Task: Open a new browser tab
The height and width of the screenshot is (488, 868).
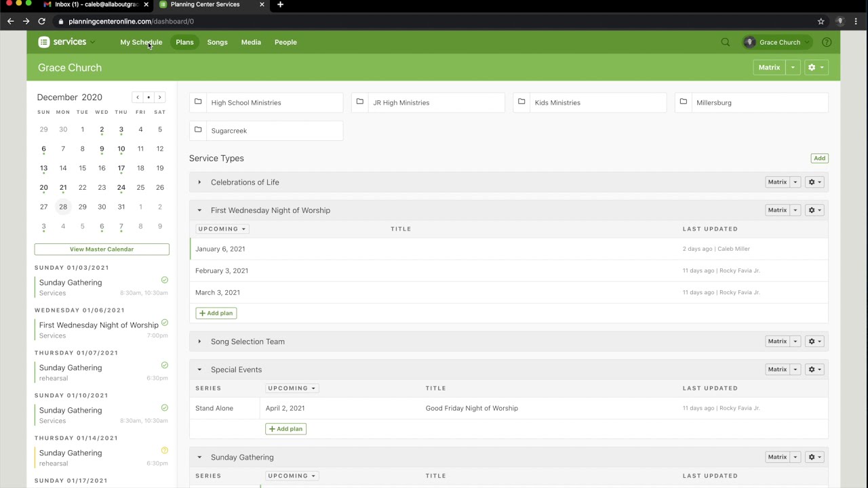Action: 280,5
